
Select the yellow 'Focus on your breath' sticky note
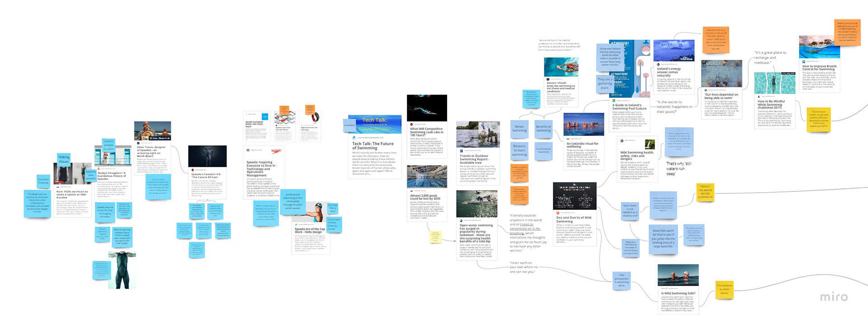(818, 120)
